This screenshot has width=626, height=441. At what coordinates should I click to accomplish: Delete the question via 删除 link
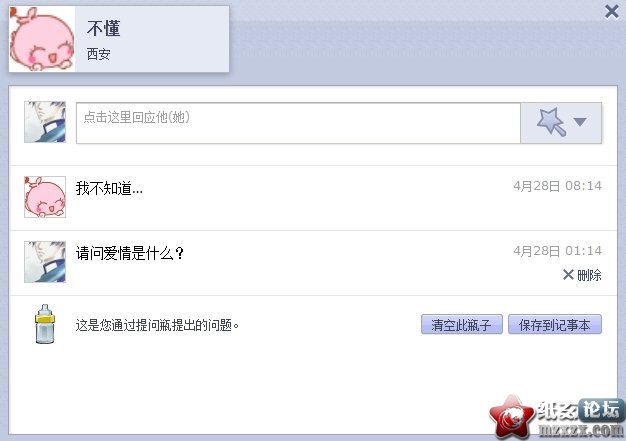[589, 275]
